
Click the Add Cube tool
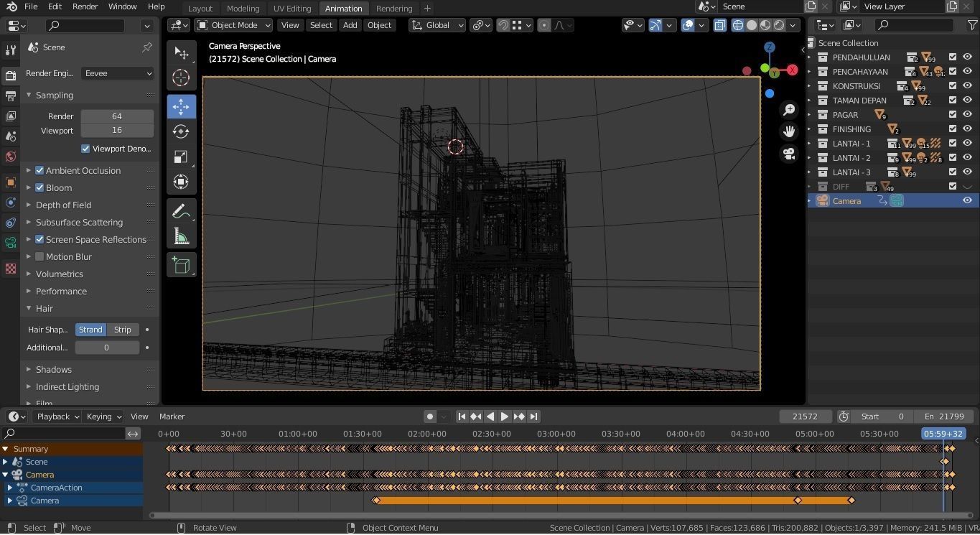coord(181,265)
